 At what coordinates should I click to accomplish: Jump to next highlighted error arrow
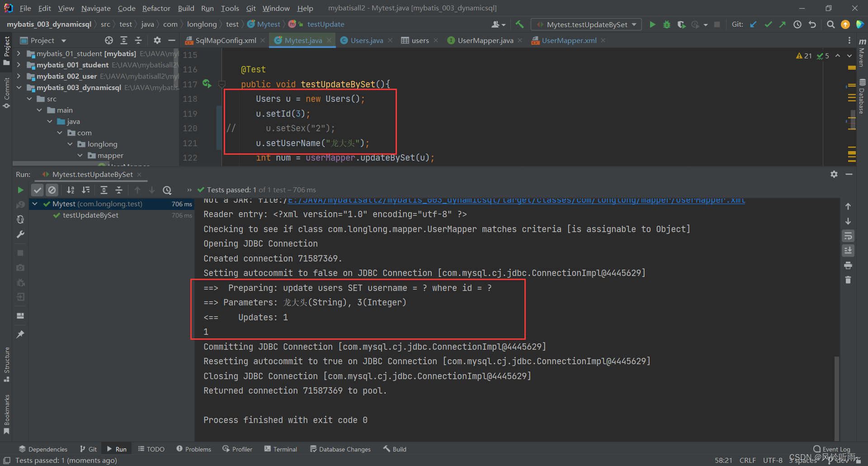click(849, 56)
